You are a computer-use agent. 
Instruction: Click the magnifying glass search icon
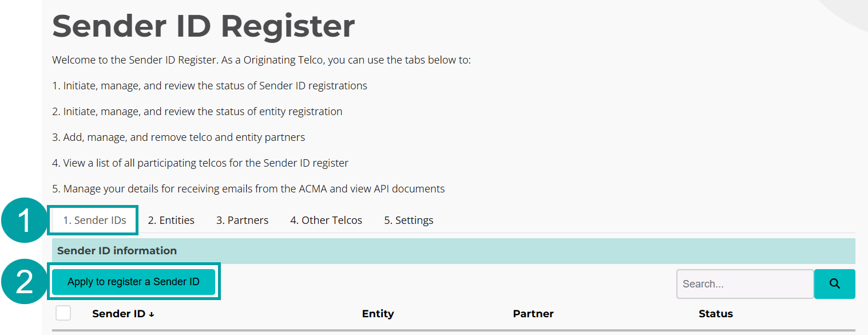[834, 283]
